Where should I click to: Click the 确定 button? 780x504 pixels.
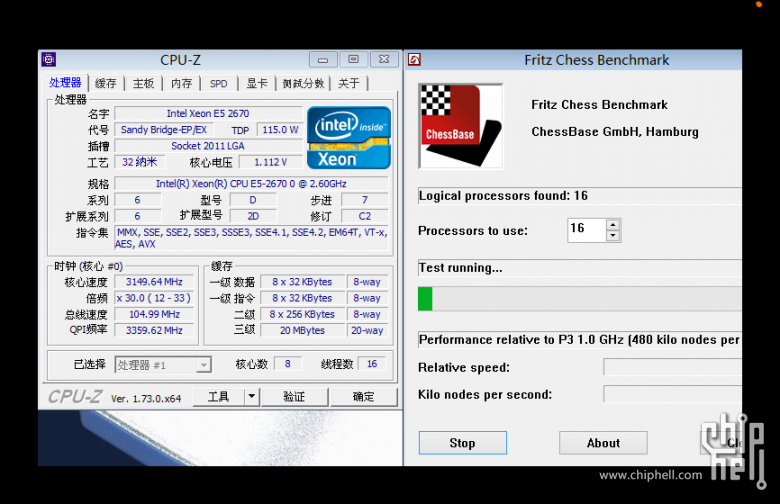pos(363,397)
